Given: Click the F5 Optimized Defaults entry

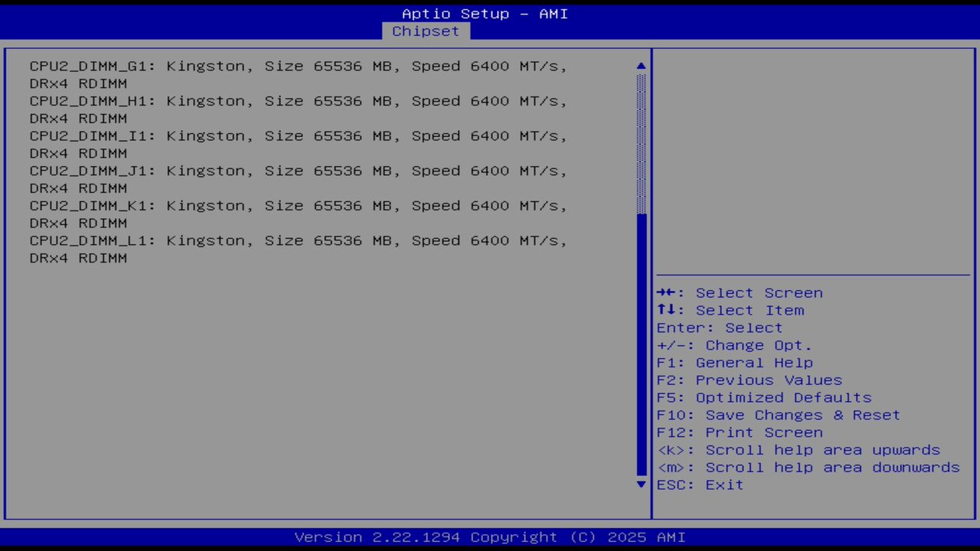Looking at the screenshot, I should coord(763,397).
